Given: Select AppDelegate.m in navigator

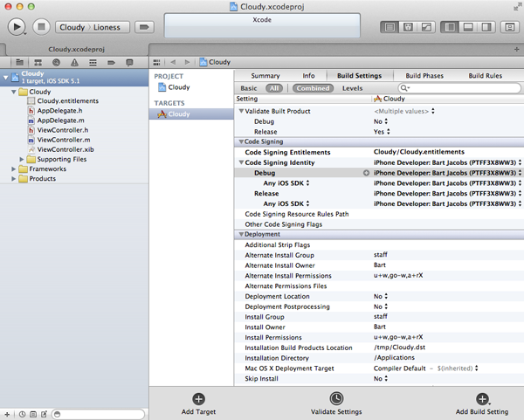Looking at the screenshot, I should [x=60, y=120].
